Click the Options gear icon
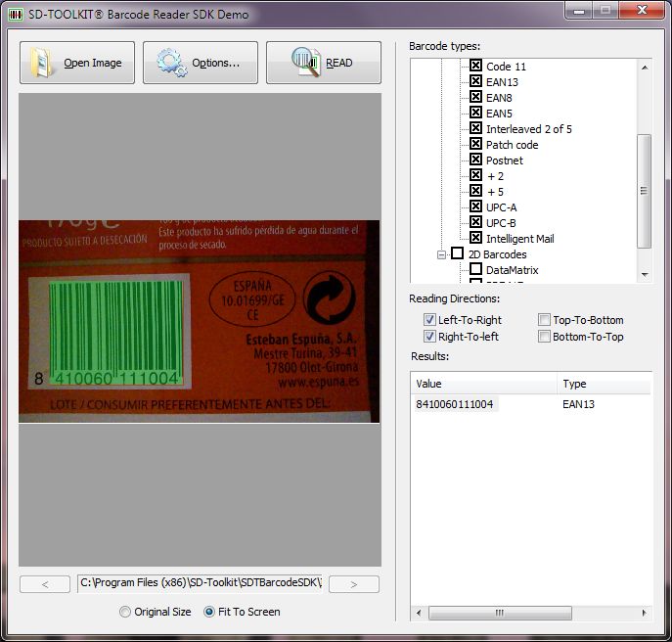Viewport: 672px width, 642px height. pos(171,63)
